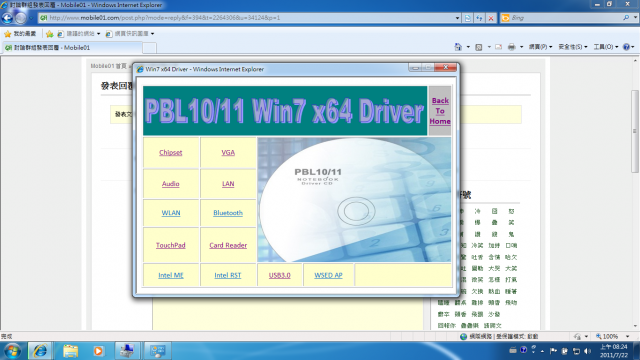Expand Print button dropdown arrow
The height and width of the screenshot is (360, 640).
[521, 47]
